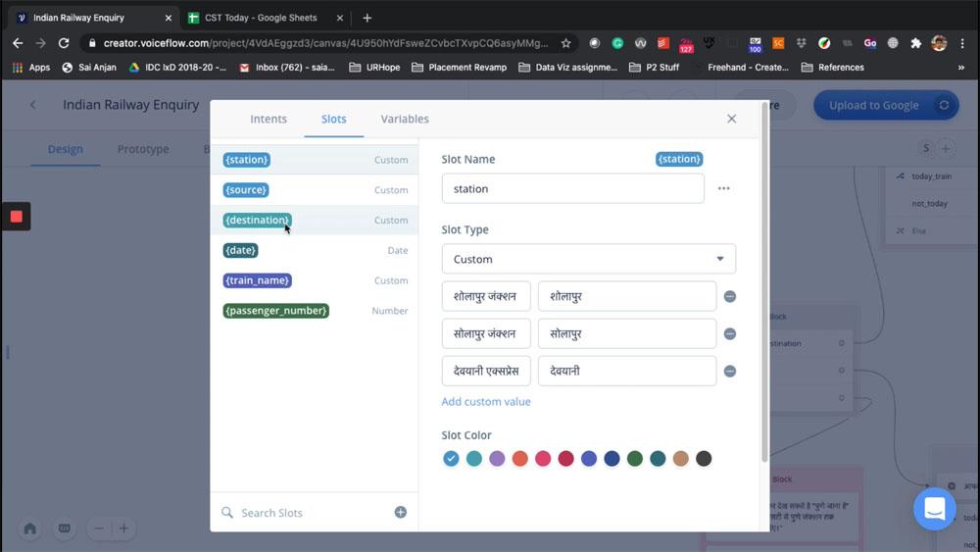
Task: Open the Data Viz assignment bookmark folder
Action: [568, 67]
